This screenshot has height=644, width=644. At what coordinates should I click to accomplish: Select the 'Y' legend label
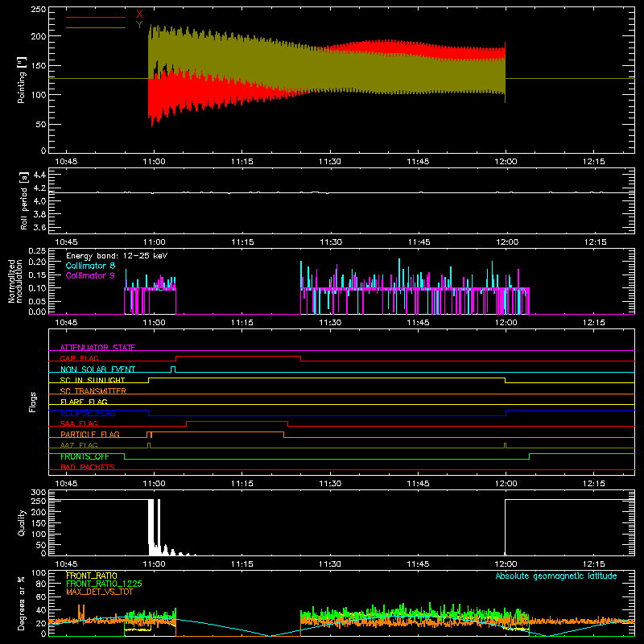139,25
